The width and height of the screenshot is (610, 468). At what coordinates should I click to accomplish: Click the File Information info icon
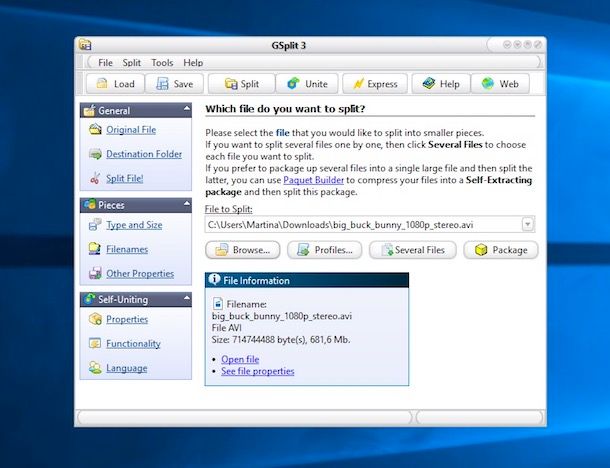click(214, 279)
